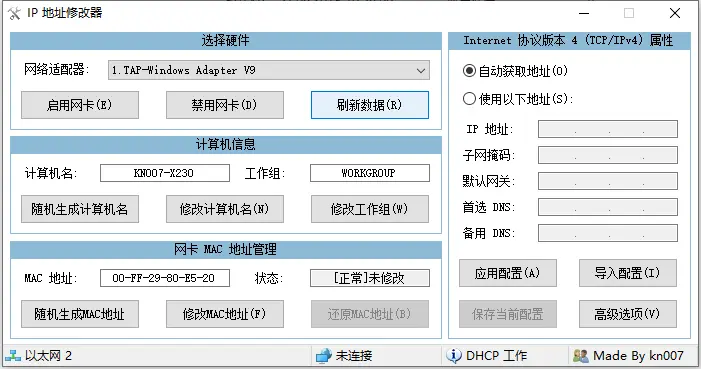The image size is (701, 369).
Task: Click the 状态 field showing [正常]未修改
Action: 370,278
